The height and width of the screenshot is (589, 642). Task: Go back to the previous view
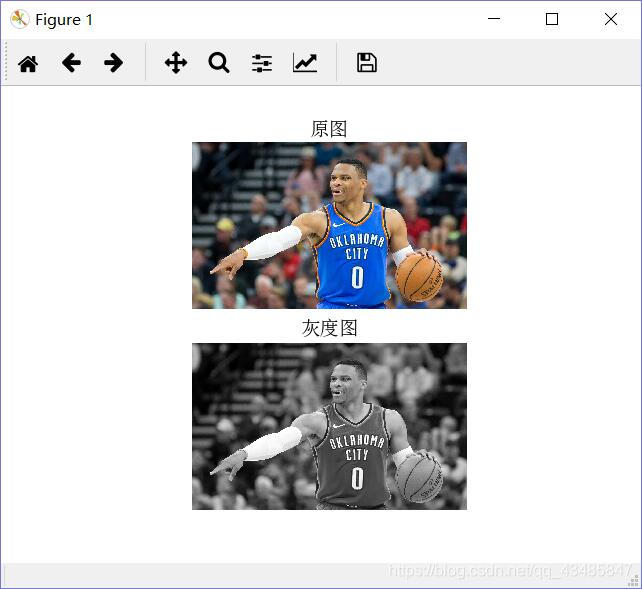pyautogui.click(x=71, y=63)
